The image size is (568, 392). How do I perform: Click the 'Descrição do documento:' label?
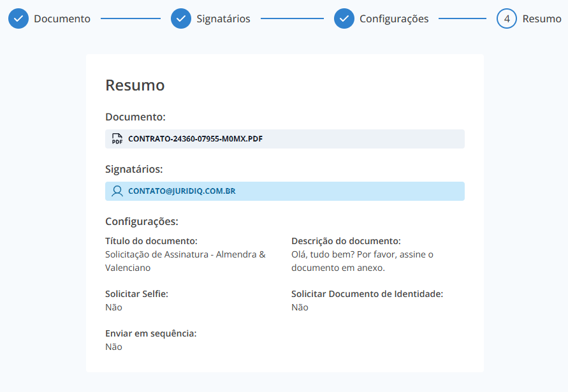tap(346, 241)
